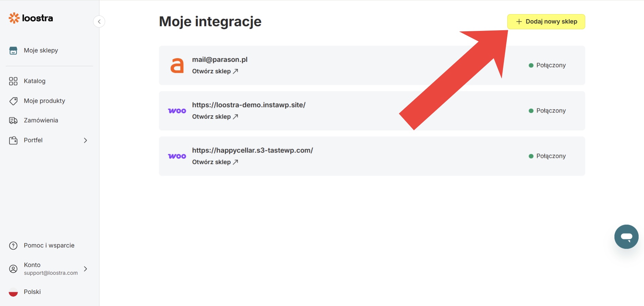Select the mail@parason.pl integration name
The height and width of the screenshot is (306, 644).
coord(220,59)
